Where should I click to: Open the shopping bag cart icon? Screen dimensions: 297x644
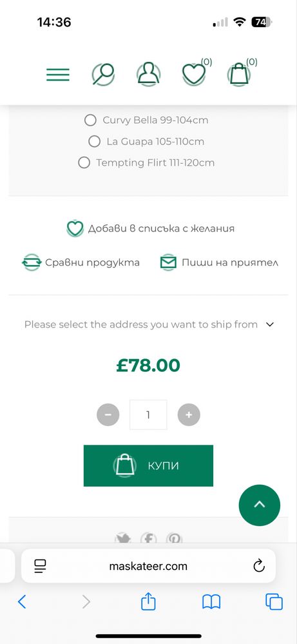239,75
